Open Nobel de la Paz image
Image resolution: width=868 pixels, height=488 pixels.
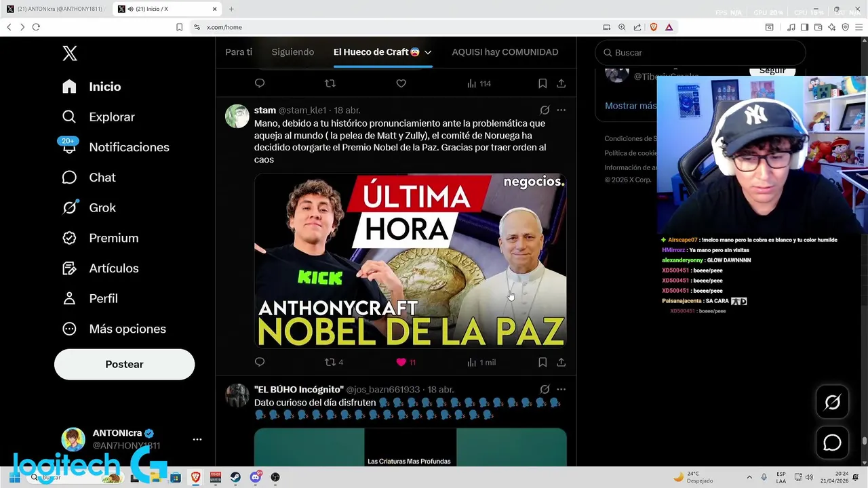pyautogui.click(x=410, y=261)
